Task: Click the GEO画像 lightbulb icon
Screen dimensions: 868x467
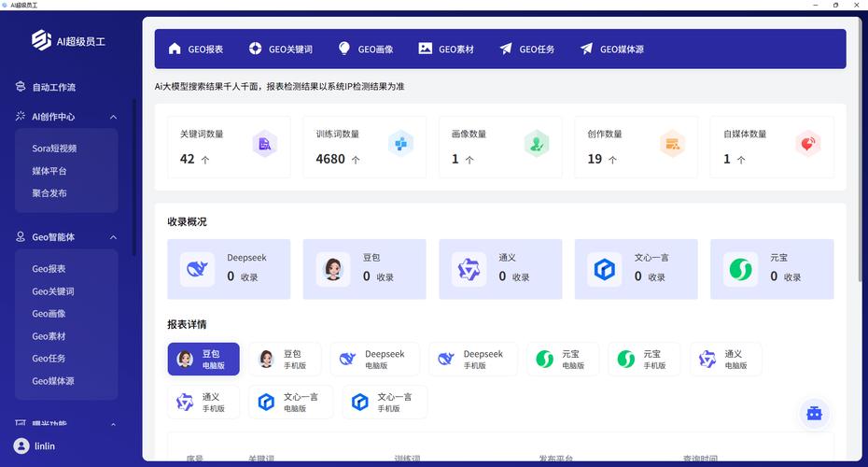Action: coord(344,49)
